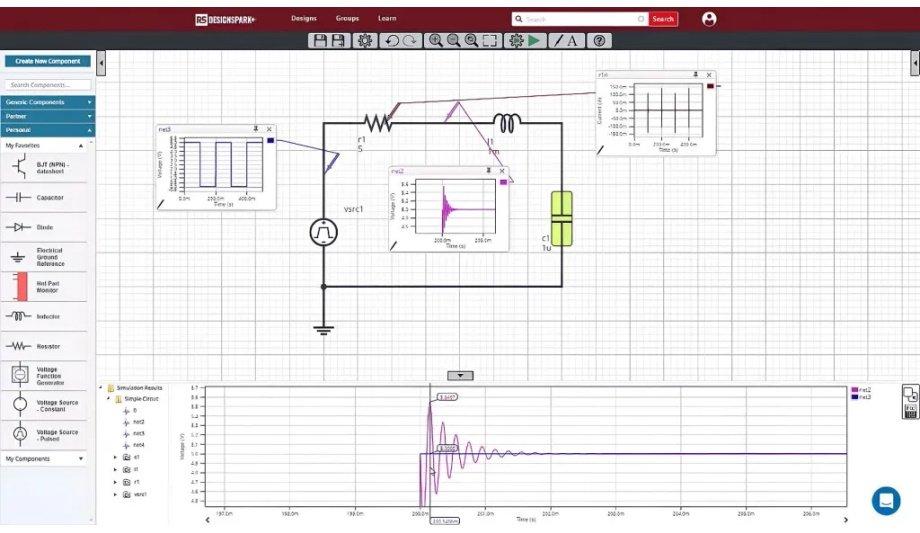Select the Capacitor component from favorites
This screenshot has width=920, height=533.
click(45, 197)
